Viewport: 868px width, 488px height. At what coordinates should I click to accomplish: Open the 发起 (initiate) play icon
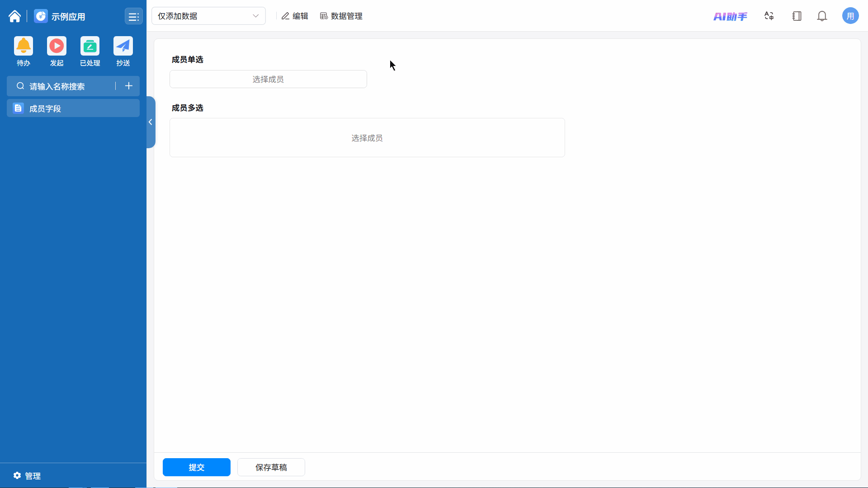57,46
